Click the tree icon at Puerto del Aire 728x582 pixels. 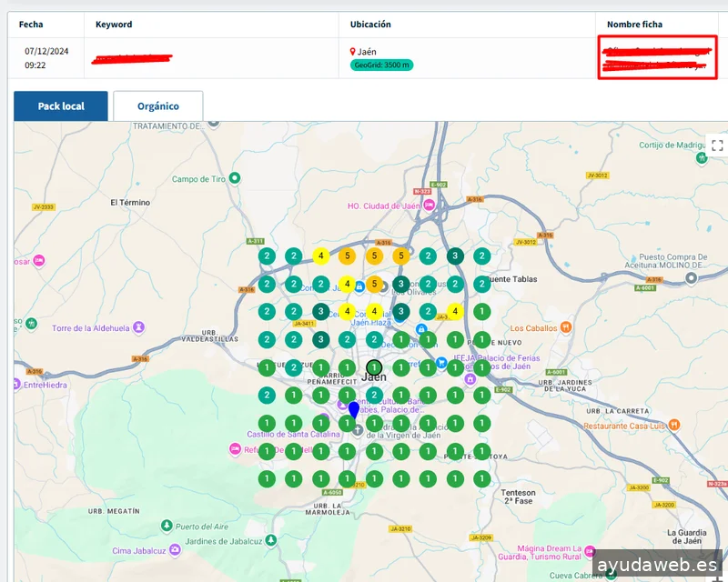(x=167, y=526)
